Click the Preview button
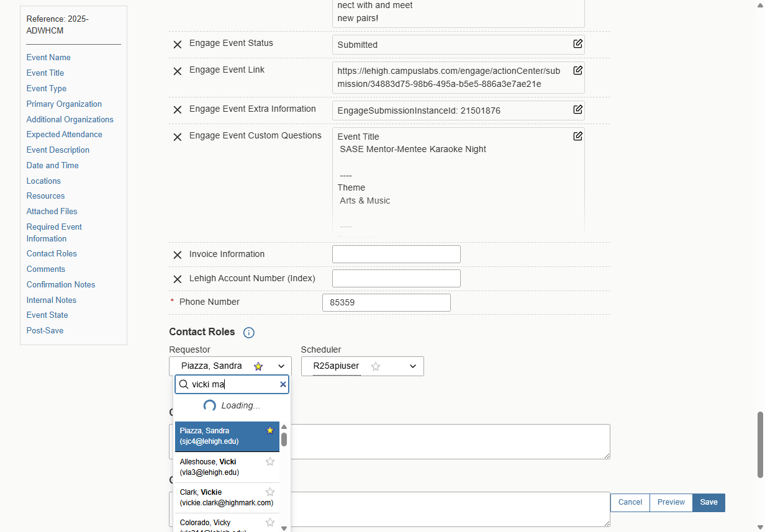 671,502
